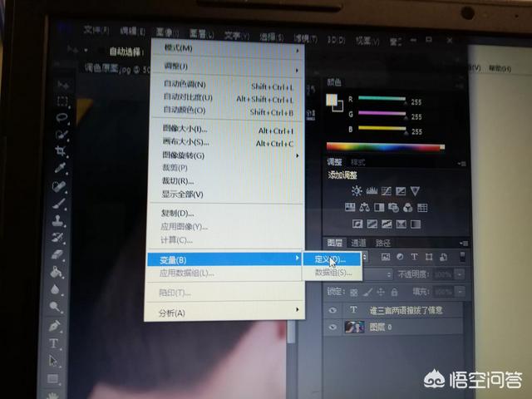Toggle lock transparent pixels
532x399 pixels.
[353, 293]
